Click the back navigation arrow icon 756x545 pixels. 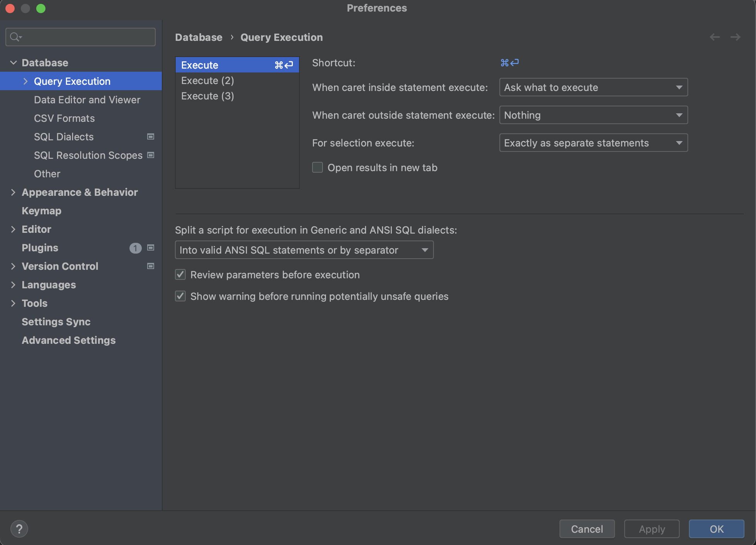point(715,37)
